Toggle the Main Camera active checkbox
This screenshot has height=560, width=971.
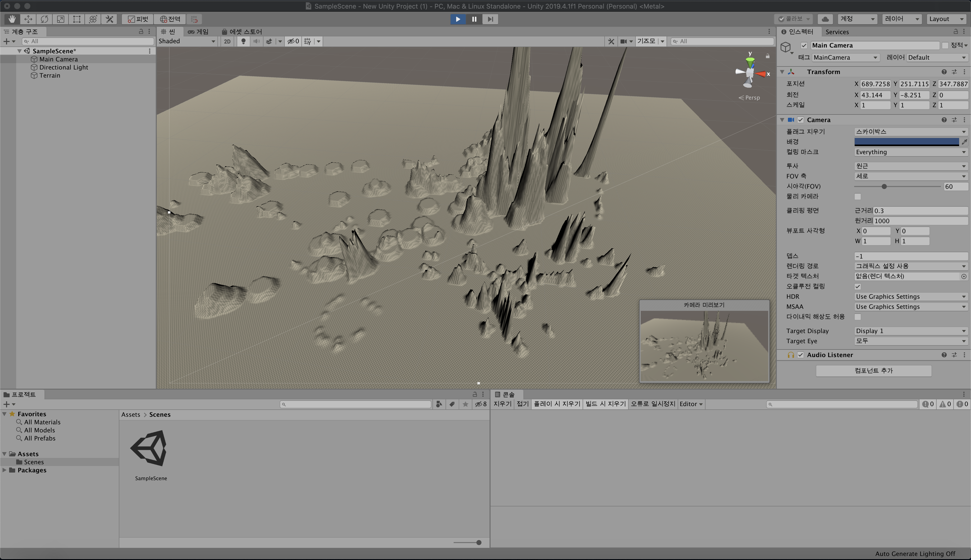(x=804, y=45)
